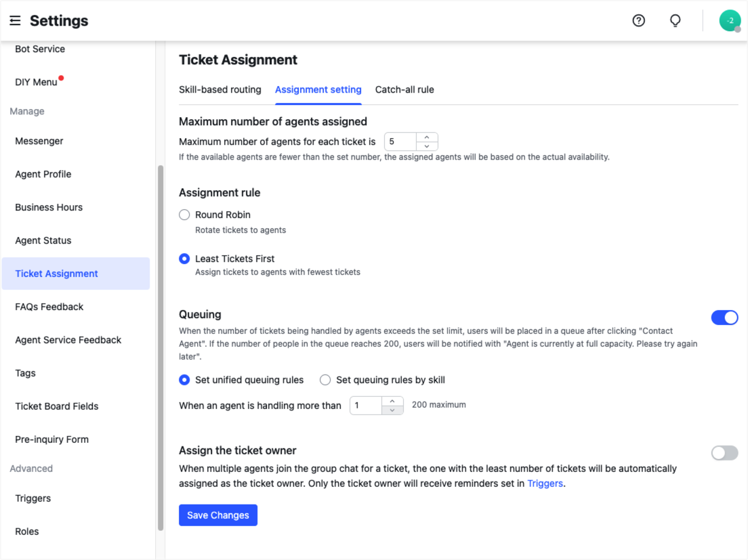This screenshot has width=748, height=560.
Task: Open the Triggers link in the owner description
Action: (x=545, y=483)
